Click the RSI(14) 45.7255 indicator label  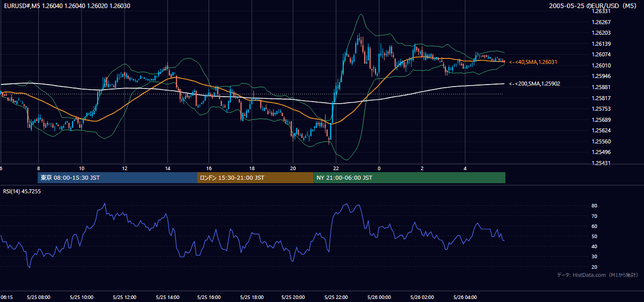(x=22, y=191)
